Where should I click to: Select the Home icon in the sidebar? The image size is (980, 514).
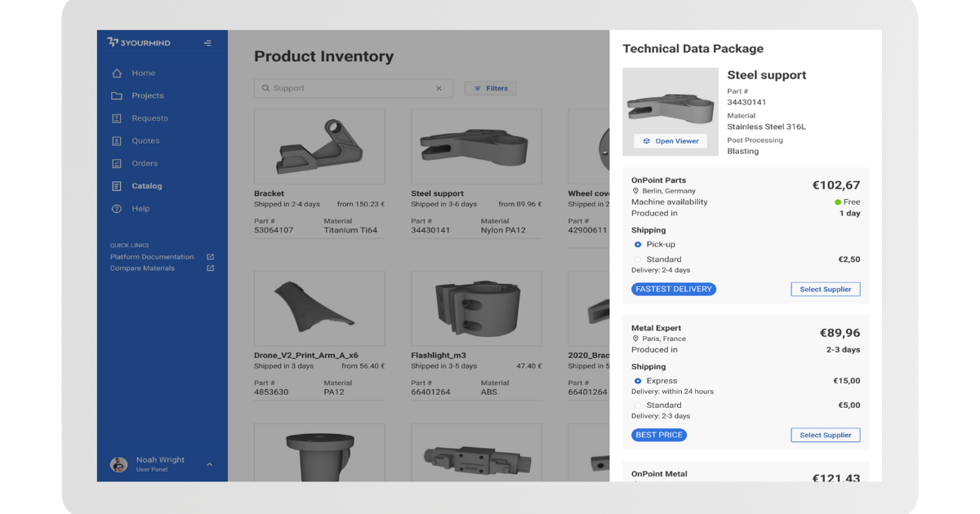pyautogui.click(x=117, y=73)
